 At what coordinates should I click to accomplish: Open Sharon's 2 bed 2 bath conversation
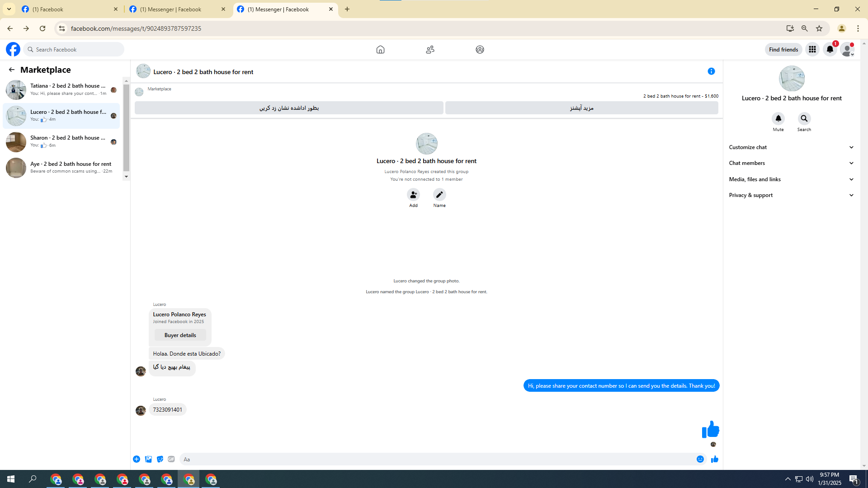pos(62,141)
